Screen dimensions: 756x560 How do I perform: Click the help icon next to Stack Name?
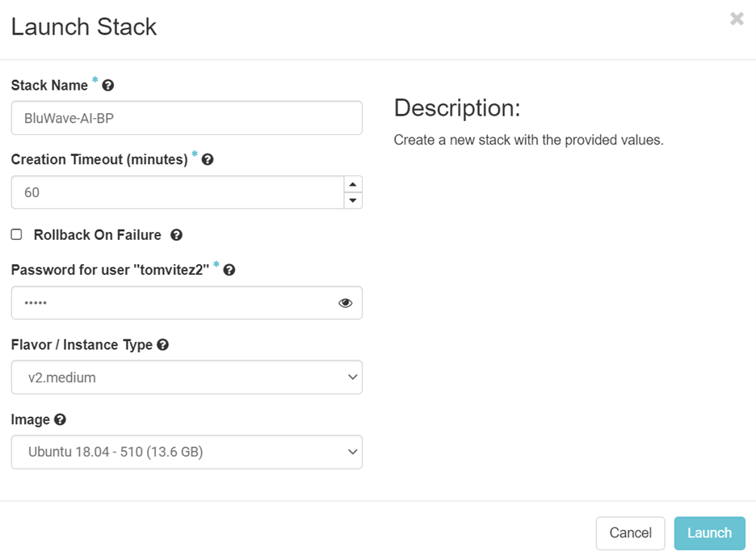pyautogui.click(x=108, y=86)
